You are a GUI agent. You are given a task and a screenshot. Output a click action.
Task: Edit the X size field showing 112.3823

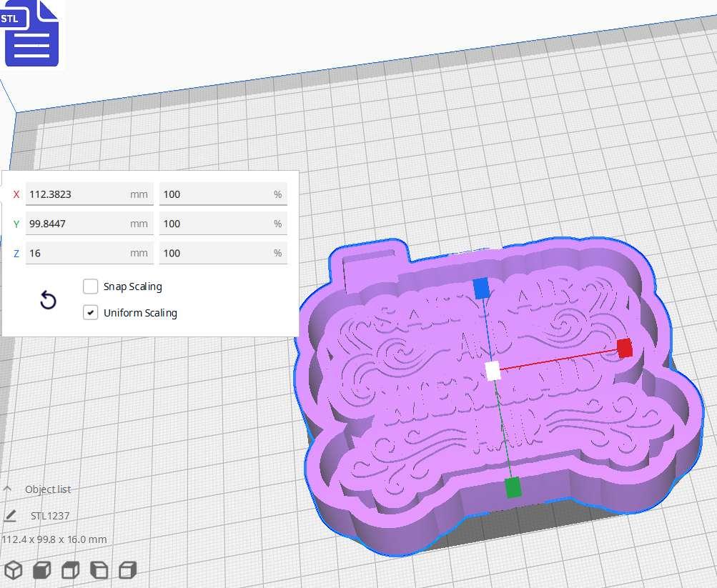89,194
